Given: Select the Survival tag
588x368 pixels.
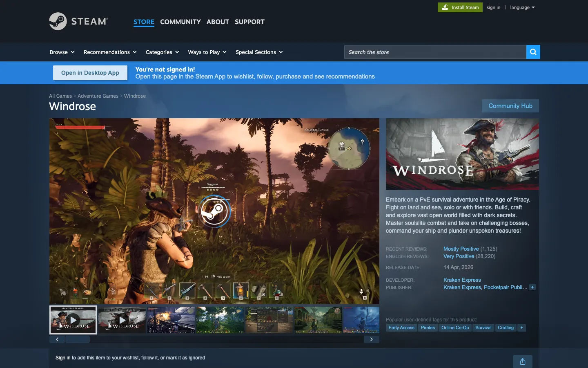Looking at the screenshot, I should 483,328.
